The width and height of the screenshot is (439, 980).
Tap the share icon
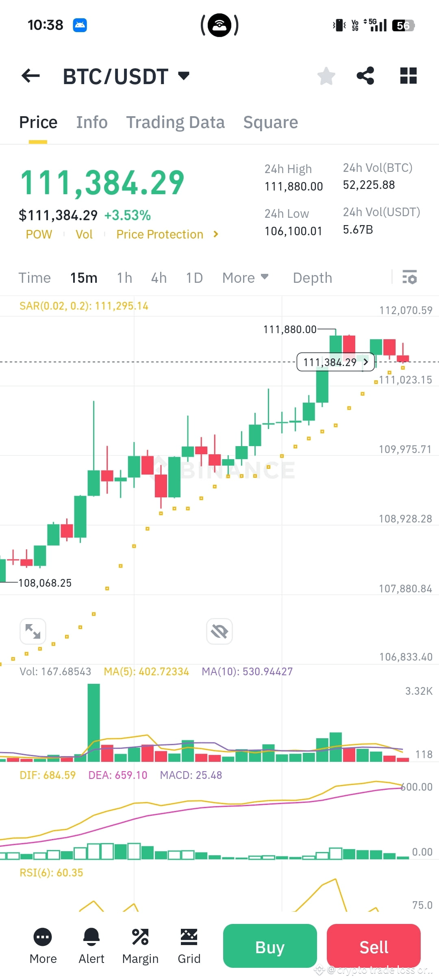point(365,76)
